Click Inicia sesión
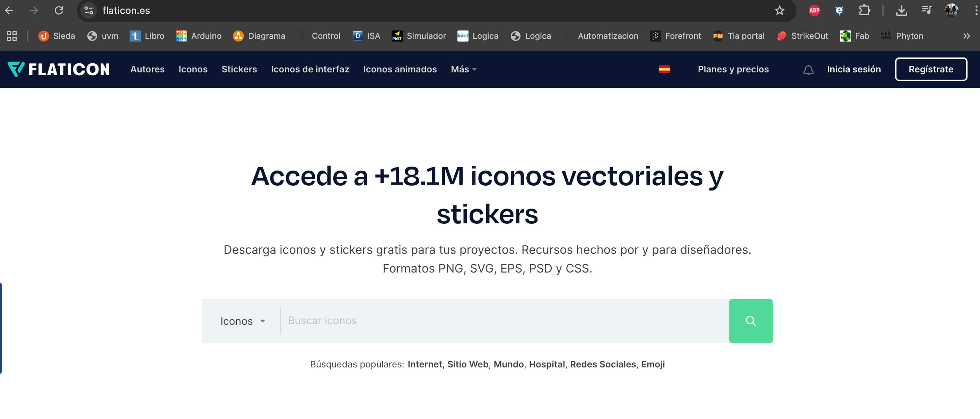The image size is (980, 419). tap(854, 69)
